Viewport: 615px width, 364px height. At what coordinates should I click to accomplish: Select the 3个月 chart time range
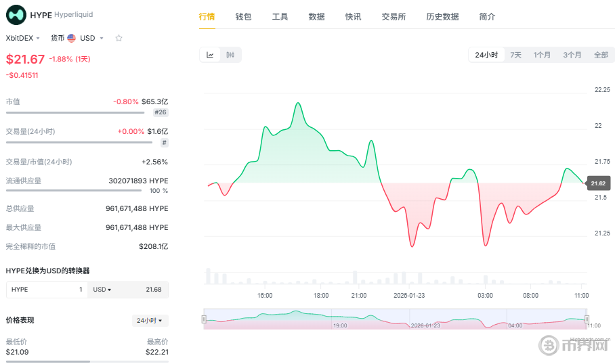(x=572, y=55)
